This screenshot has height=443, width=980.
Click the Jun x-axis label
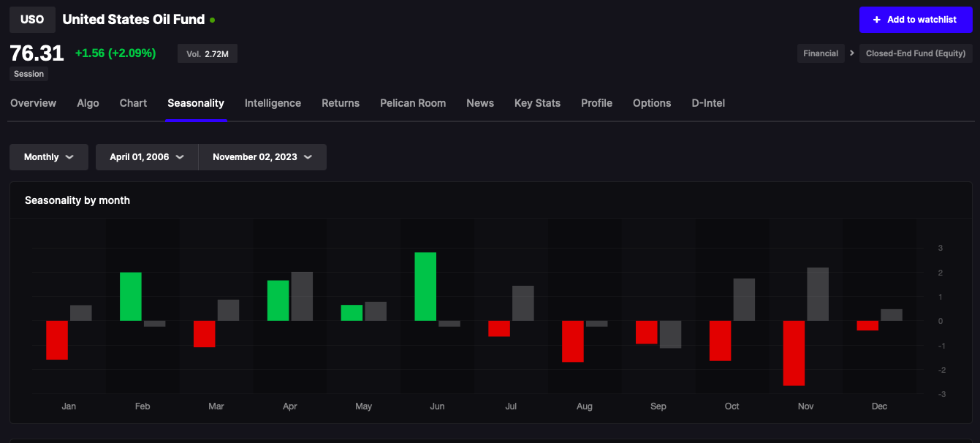click(437, 406)
